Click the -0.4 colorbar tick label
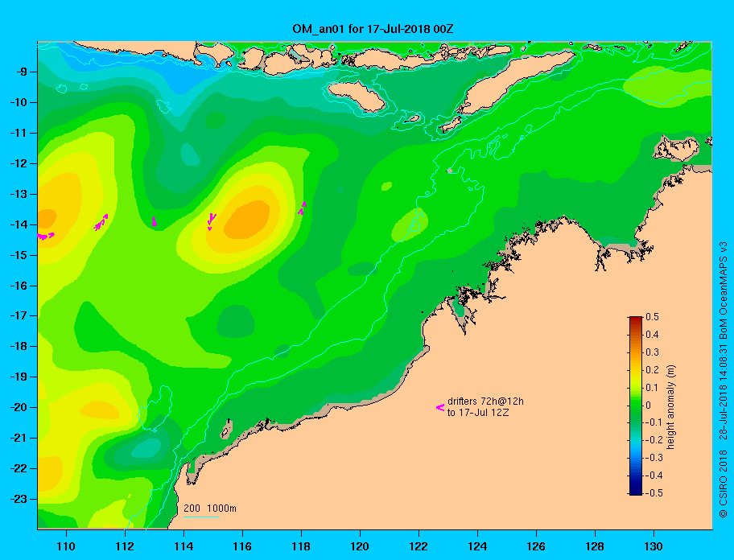The height and width of the screenshot is (560, 734). 654,476
